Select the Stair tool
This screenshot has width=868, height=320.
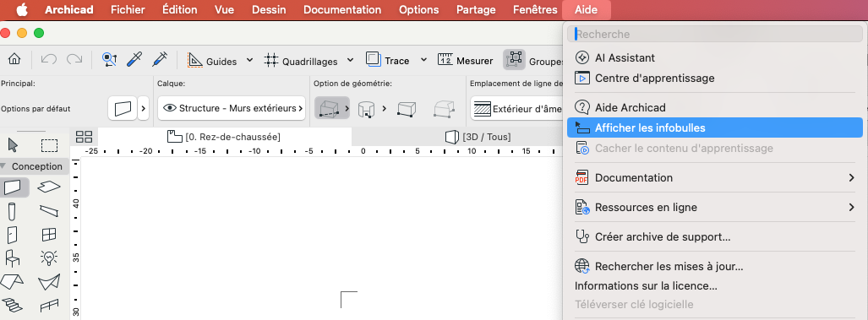12,305
